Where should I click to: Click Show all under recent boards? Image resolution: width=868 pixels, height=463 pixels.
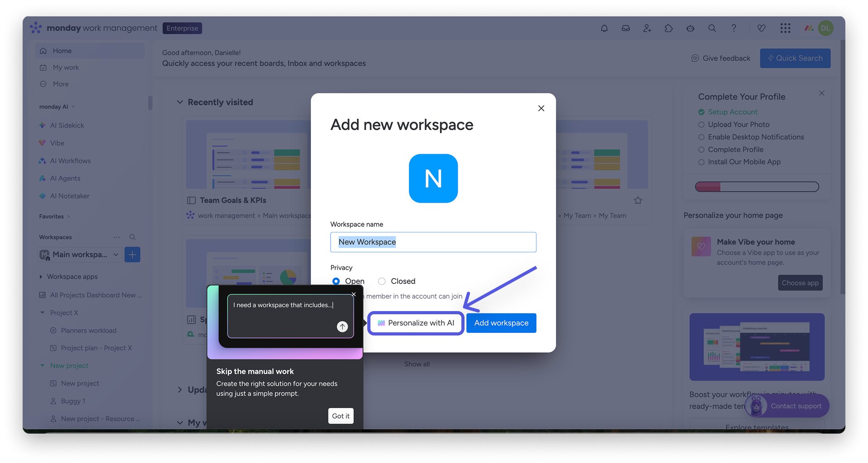(x=417, y=364)
